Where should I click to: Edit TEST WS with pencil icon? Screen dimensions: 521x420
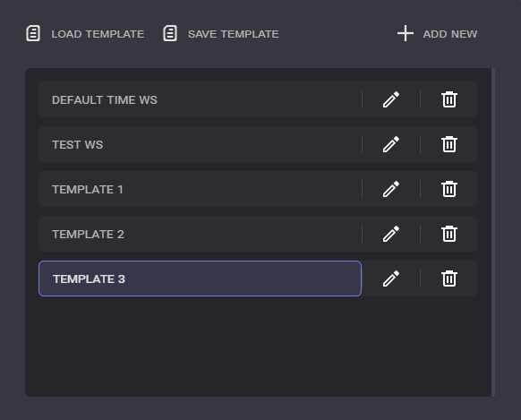click(391, 144)
